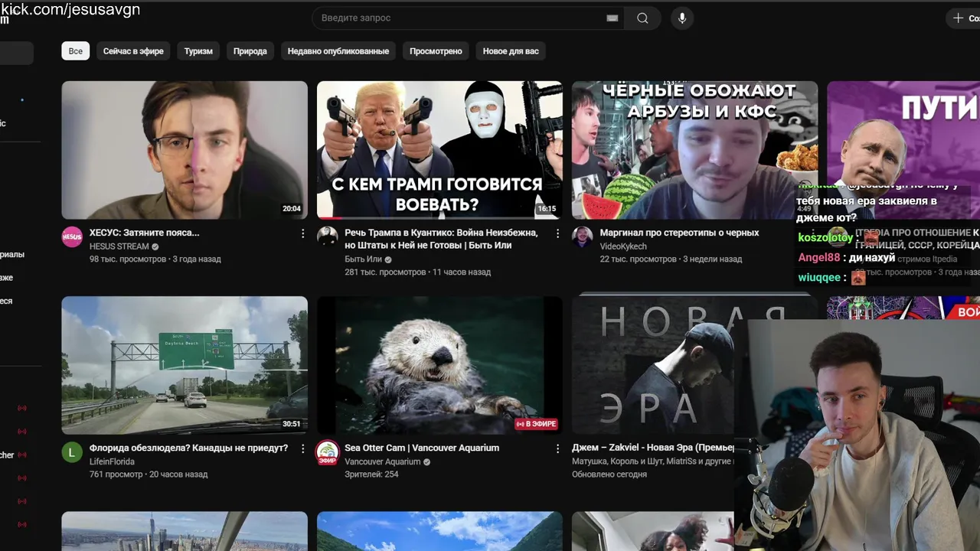
Task: Click the magnifying glass search button
Action: (642, 18)
